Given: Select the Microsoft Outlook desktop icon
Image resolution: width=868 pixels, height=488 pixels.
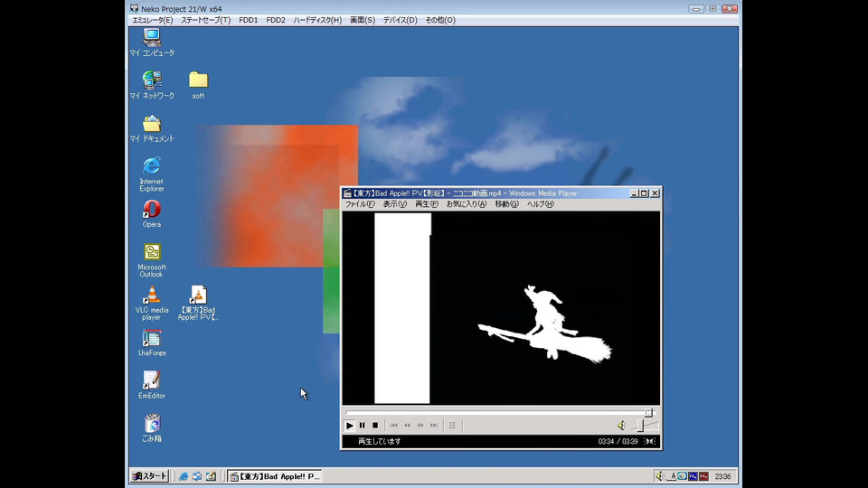Looking at the screenshot, I should pyautogui.click(x=152, y=260).
